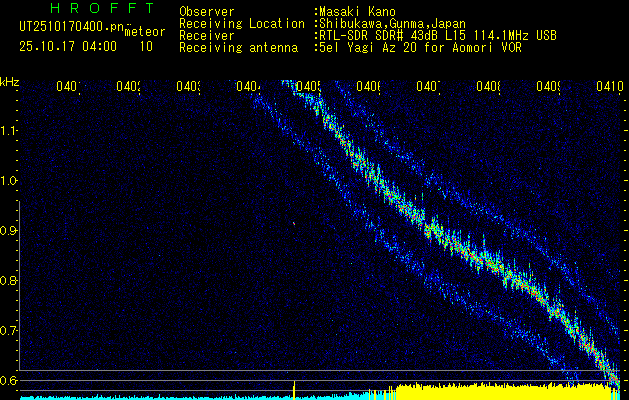Click the 0.9 kHz axis label
This screenshot has width=629, height=400.
coord(8,231)
